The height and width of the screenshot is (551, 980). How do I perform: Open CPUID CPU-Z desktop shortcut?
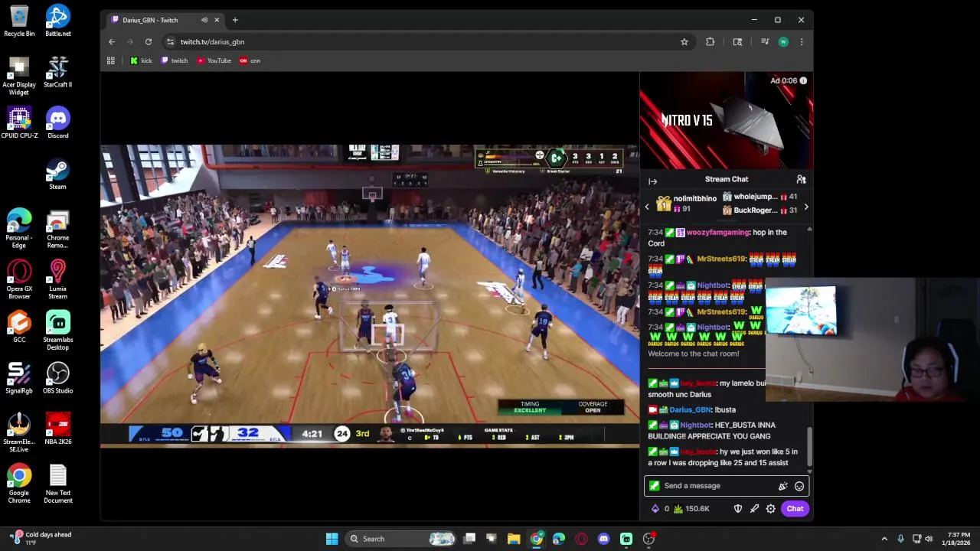(19, 123)
